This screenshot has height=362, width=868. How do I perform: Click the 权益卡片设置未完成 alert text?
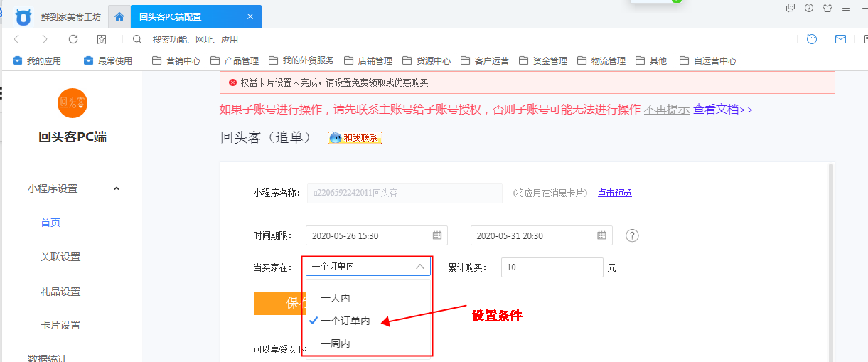[x=334, y=83]
